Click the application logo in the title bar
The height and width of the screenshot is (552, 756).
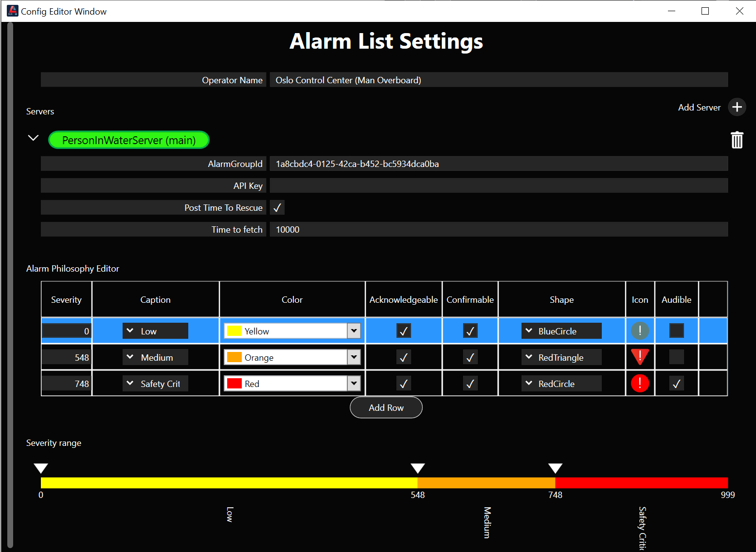[x=12, y=10]
